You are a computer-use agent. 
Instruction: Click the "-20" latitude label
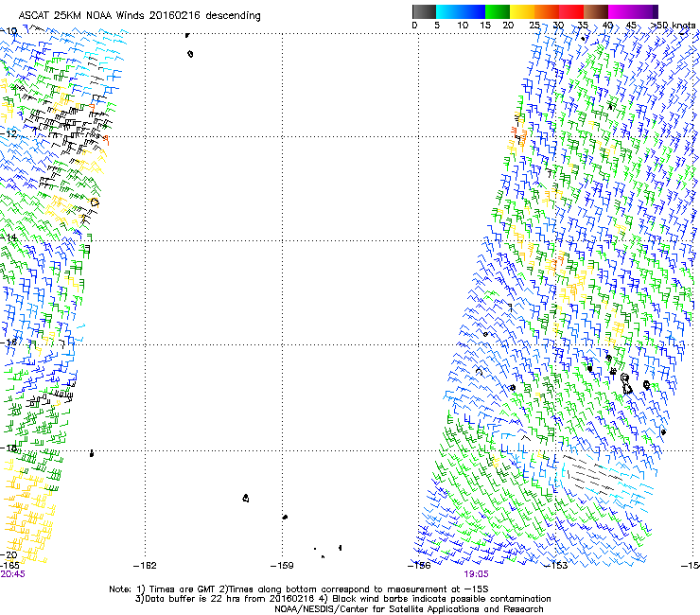[9, 554]
